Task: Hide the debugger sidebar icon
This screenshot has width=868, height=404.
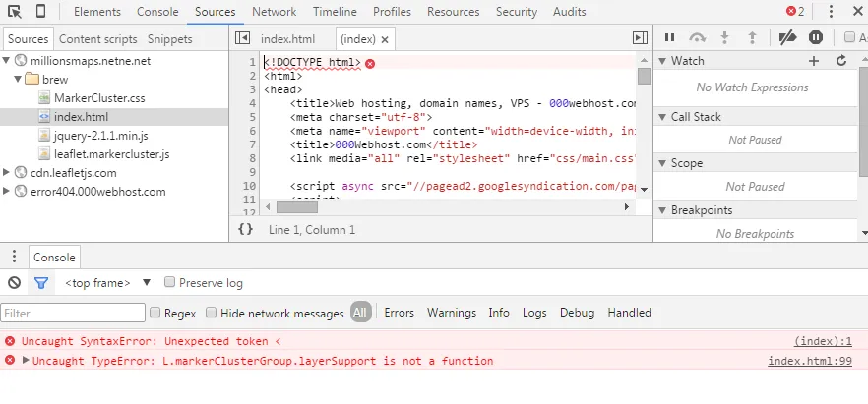Action: click(640, 37)
